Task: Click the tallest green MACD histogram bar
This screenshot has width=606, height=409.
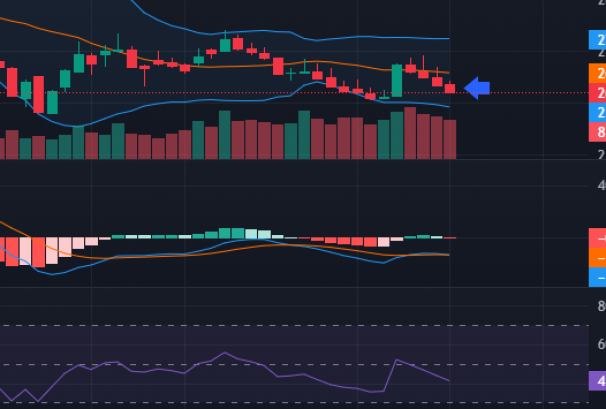Action: [x=238, y=233]
